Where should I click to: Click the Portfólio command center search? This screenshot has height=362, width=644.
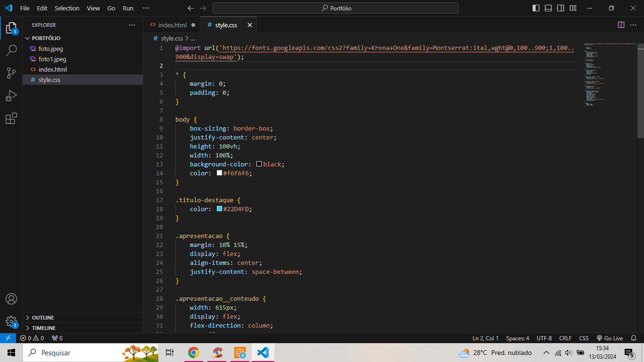[336, 8]
